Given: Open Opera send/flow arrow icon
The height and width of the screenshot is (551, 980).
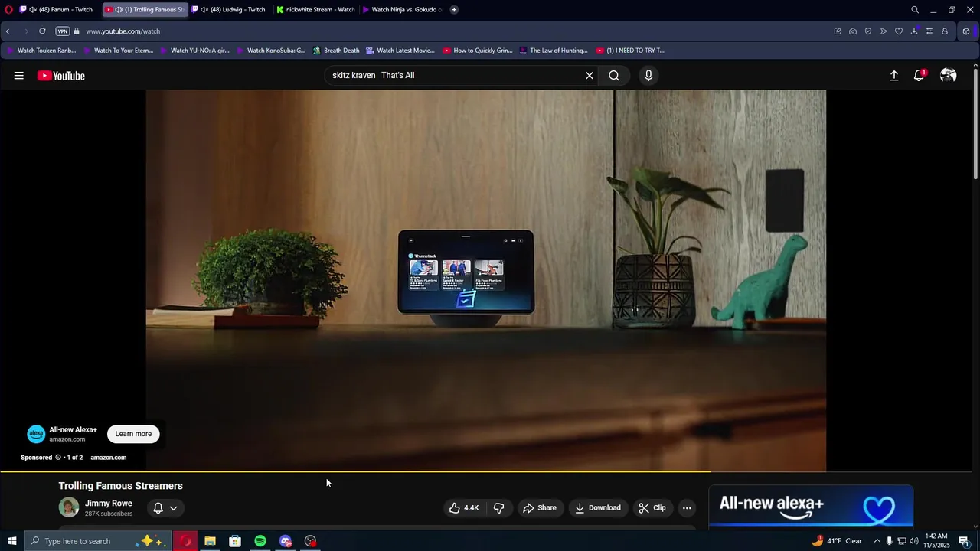Looking at the screenshot, I should point(884,31).
